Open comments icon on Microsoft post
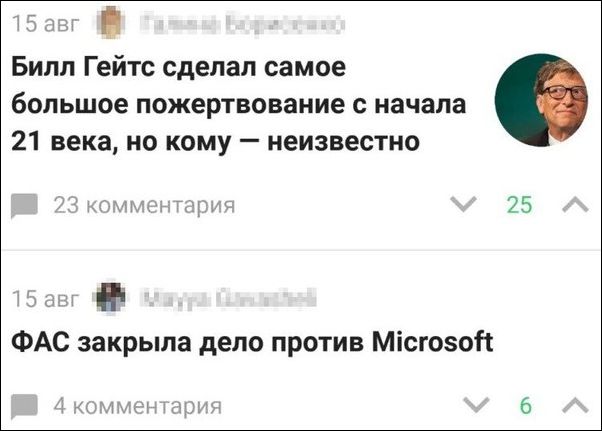Image resolution: width=602 pixels, height=431 pixels. pos(25,406)
